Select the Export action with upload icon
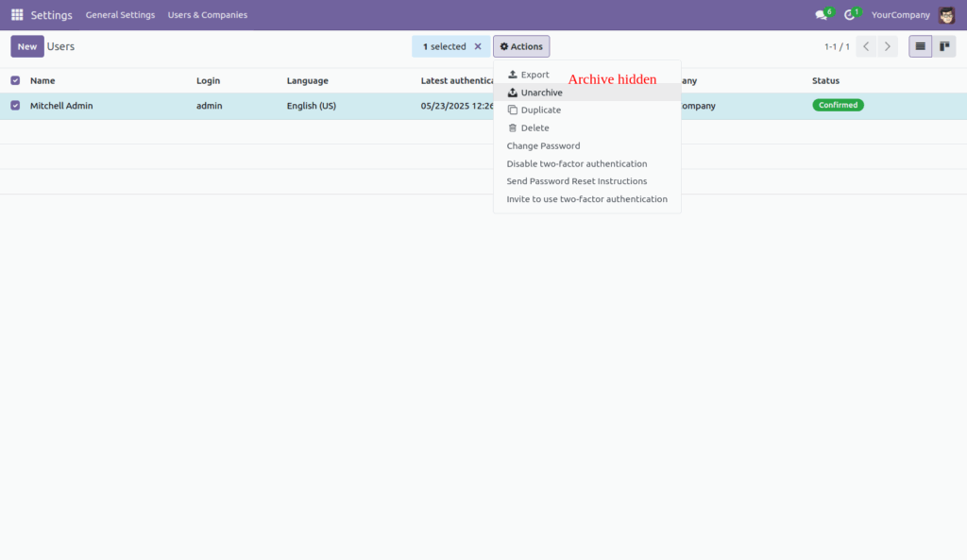This screenshot has width=967, height=560. (x=534, y=74)
